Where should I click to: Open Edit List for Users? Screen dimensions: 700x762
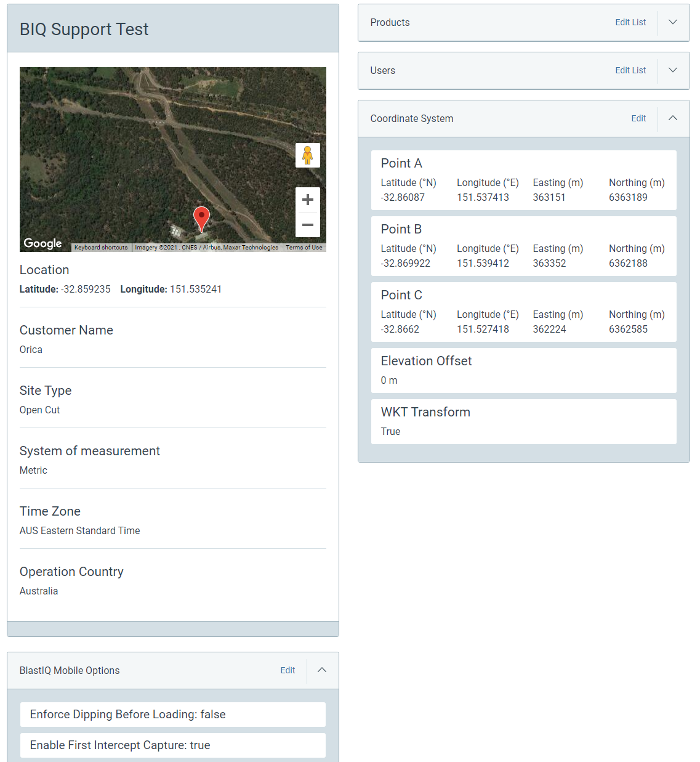630,70
